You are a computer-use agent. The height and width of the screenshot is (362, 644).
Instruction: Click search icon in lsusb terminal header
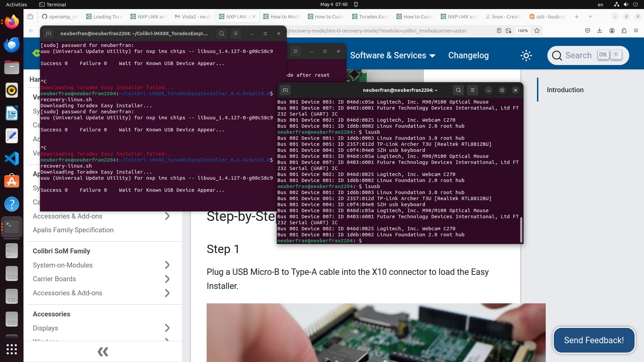(458, 90)
